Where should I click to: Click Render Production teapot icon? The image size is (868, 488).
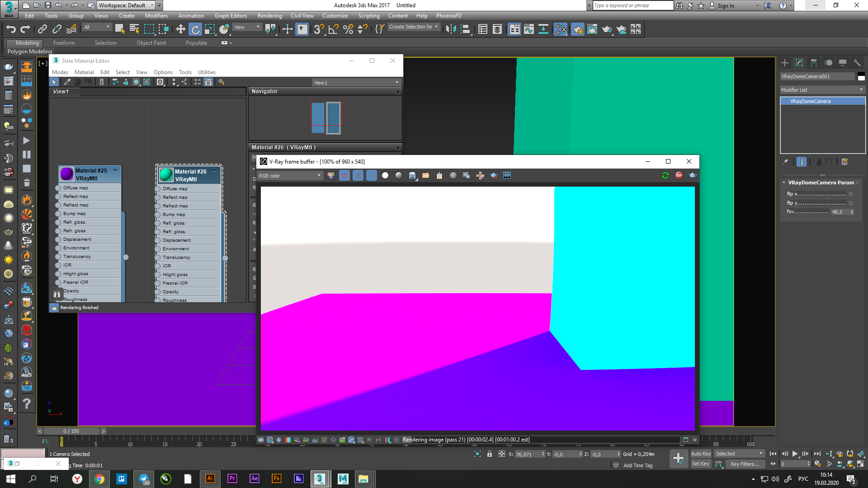[607, 29]
